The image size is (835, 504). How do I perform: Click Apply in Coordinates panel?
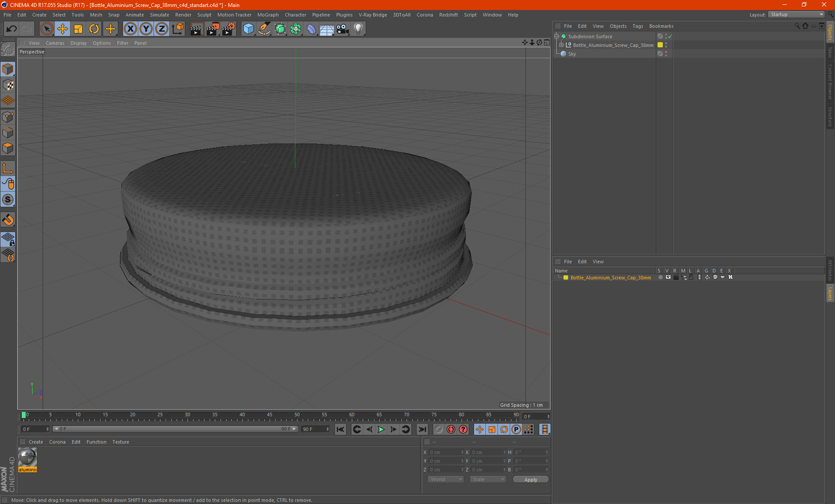[x=531, y=480]
